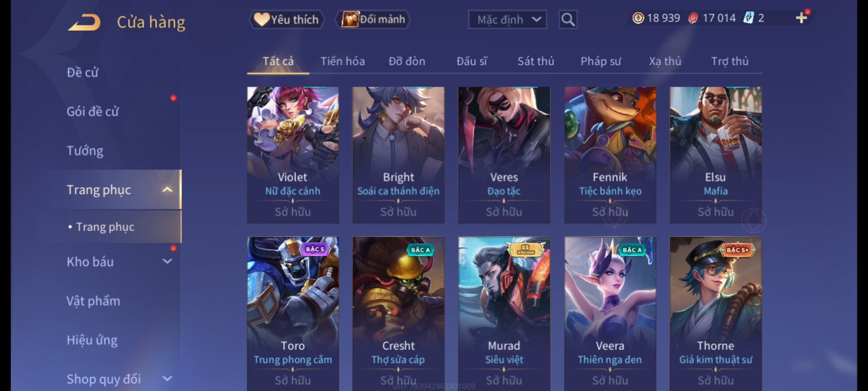Select the Tiến hóa tab
The width and height of the screenshot is (868, 391).
[342, 61]
